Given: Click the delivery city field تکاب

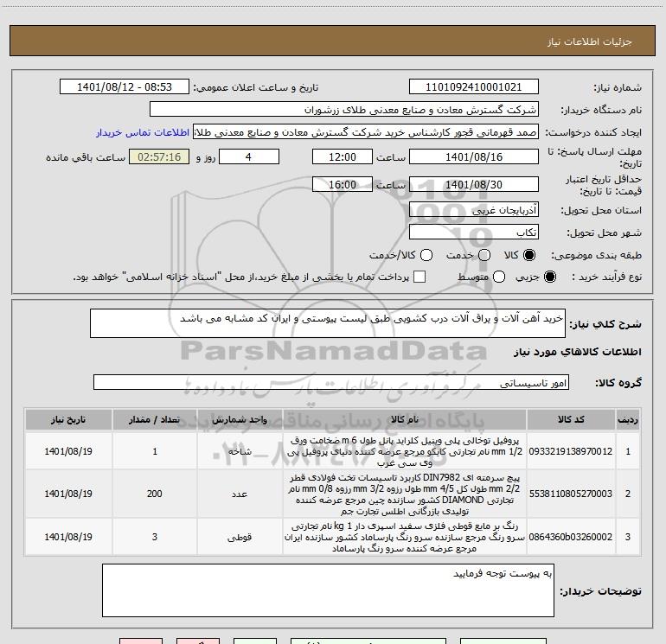Looking at the screenshot, I should coord(474,233).
